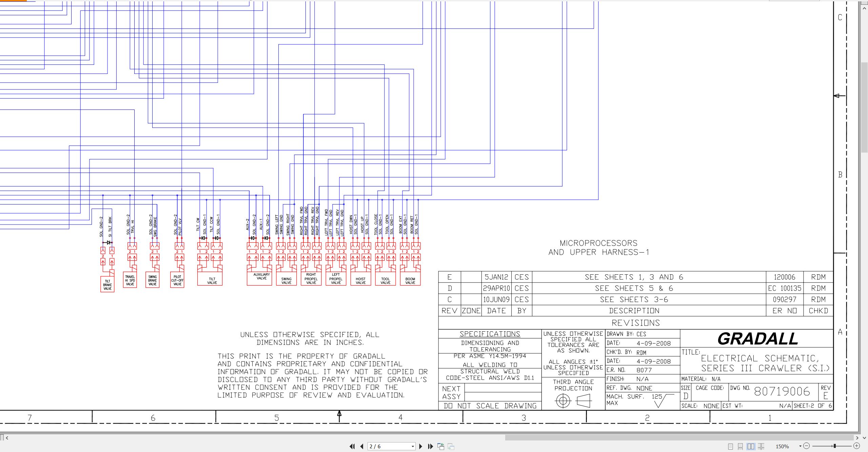Viewport: 868px width, 452px height.
Task: Click the surface finish 125 symbol
Action: click(x=663, y=400)
